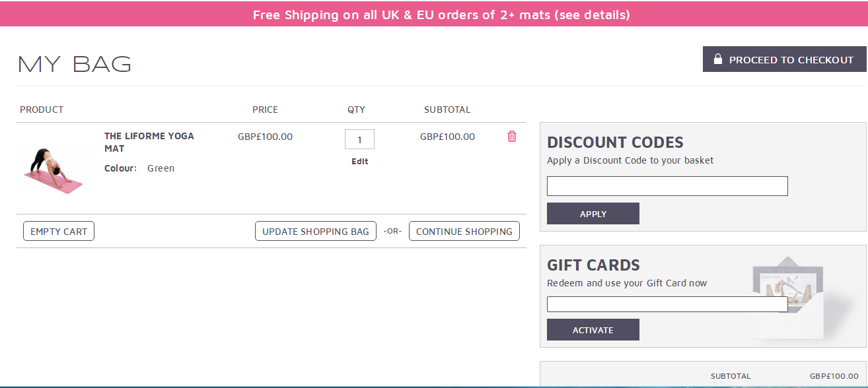Viewport: 868px width, 388px height.
Task: Focus the discount code text field
Action: point(667,186)
